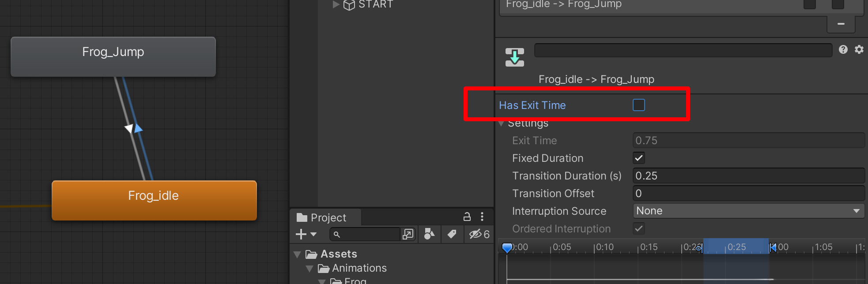
Task: Enable the Has Exit Time checkbox
Action: 639,105
